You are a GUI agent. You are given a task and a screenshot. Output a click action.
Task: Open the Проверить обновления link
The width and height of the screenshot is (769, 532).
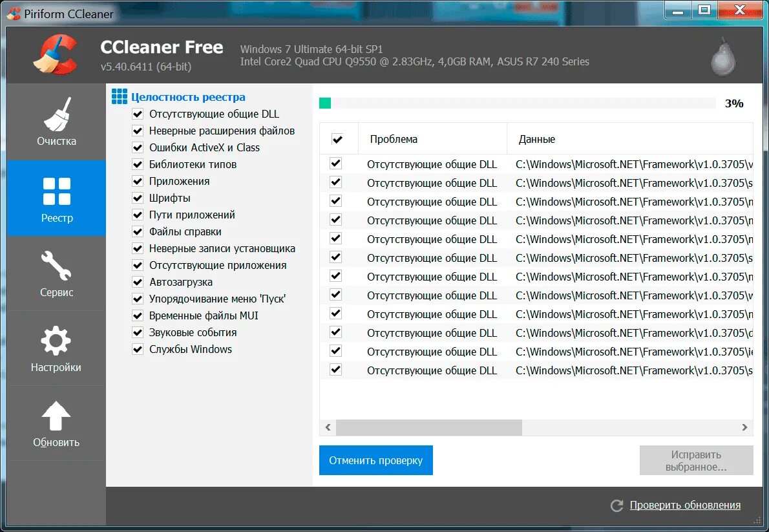685,505
